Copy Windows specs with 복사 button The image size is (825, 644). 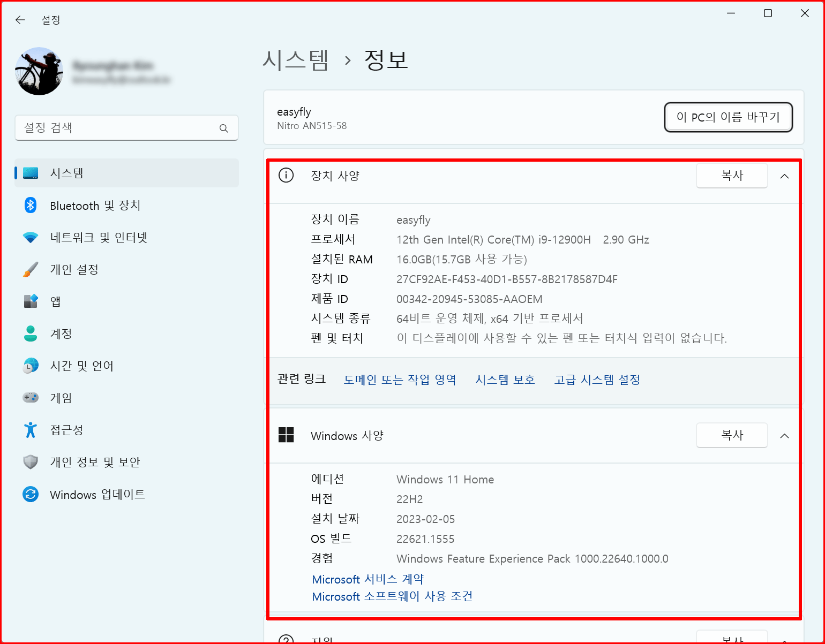click(732, 435)
